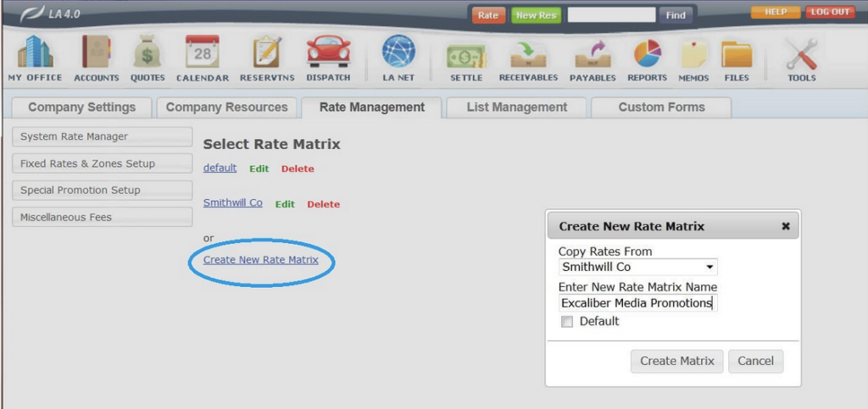
Task: Close the Create New Rate Matrix dialog
Action: coord(785,226)
